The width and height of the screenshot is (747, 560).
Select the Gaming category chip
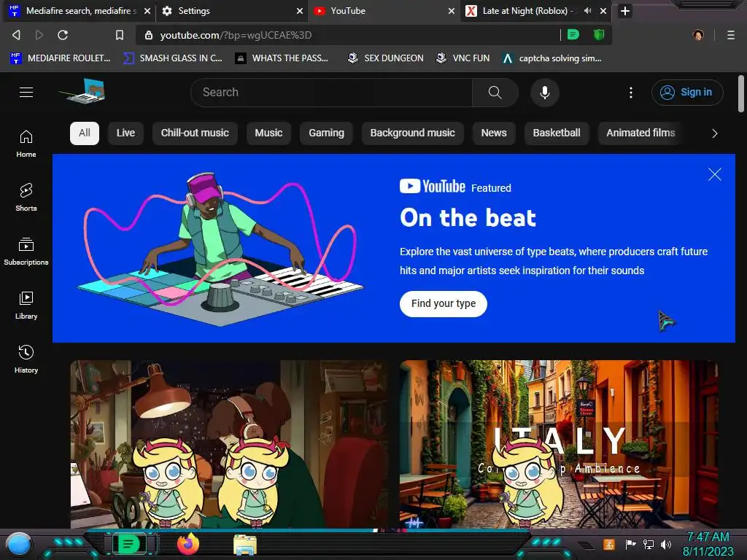[326, 133]
